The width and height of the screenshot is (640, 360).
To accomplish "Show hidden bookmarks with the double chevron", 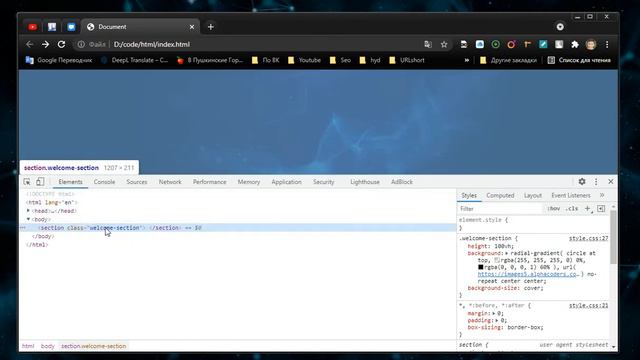I will (x=467, y=60).
